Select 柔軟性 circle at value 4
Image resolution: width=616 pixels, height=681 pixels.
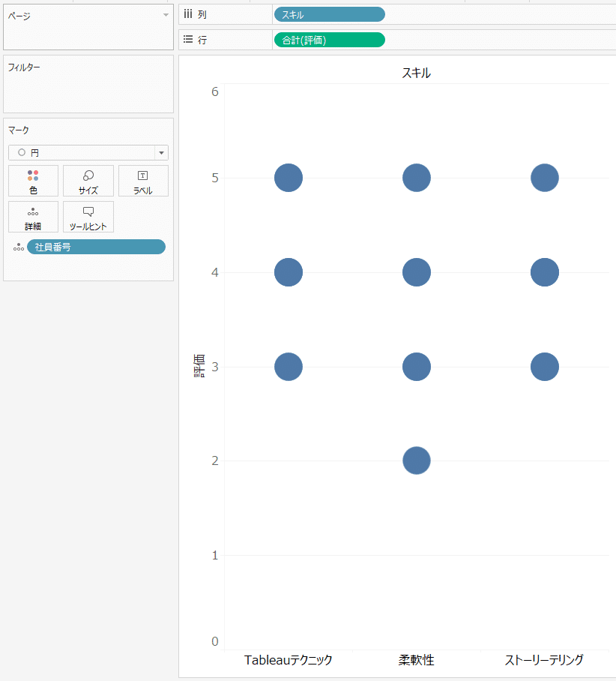[x=417, y=272]
